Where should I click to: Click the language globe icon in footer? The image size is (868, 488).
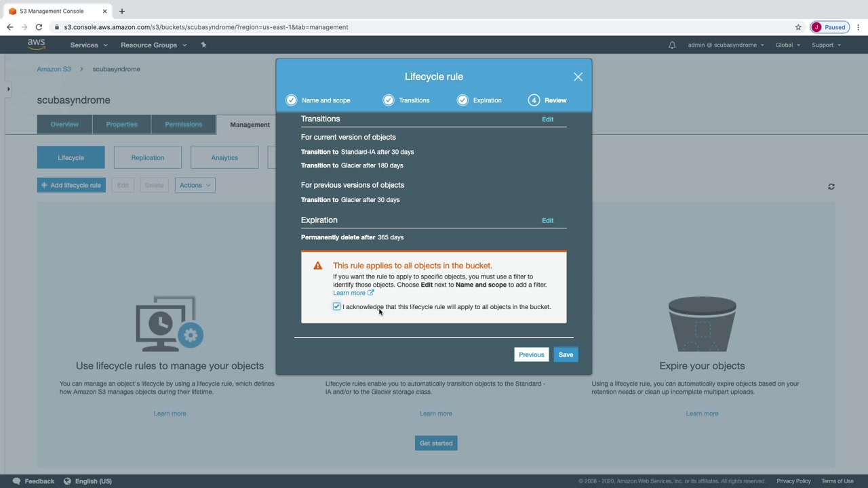point(67,481)
